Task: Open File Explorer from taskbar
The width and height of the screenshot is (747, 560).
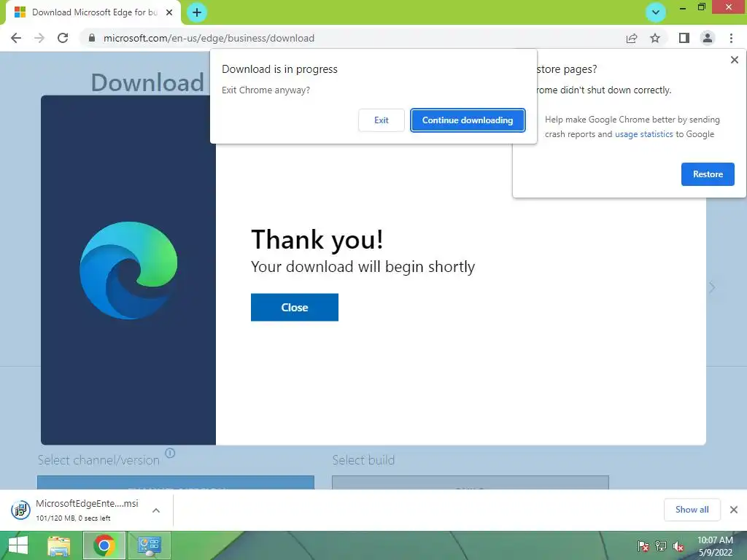Action: click(59, 545)
